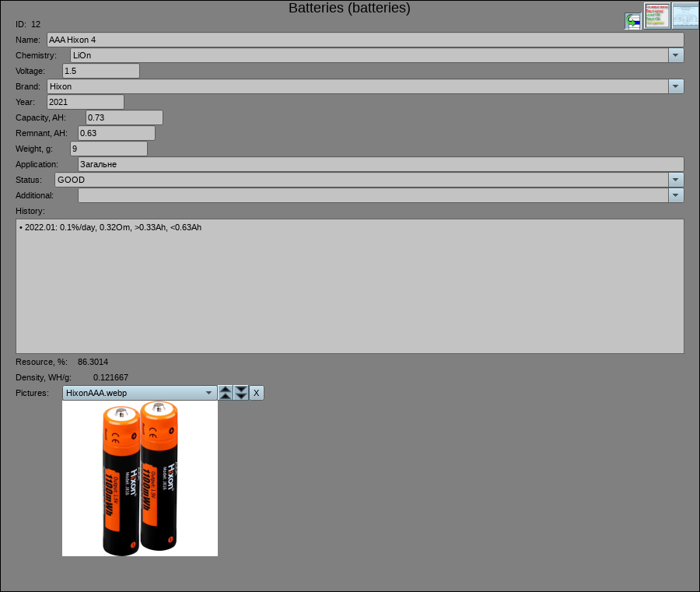Move picture down with double down-arrow
Screen dimensions: 700x592
pos(241,393)
